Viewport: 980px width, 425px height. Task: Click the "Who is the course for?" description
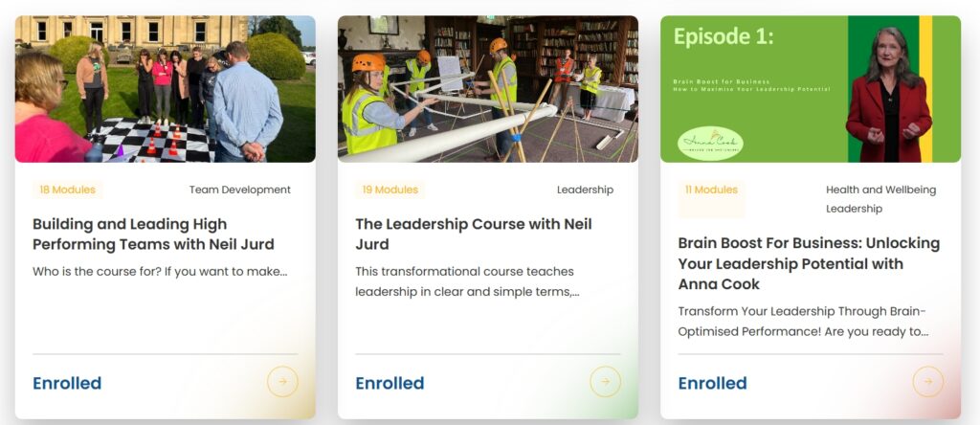point(160,271)
